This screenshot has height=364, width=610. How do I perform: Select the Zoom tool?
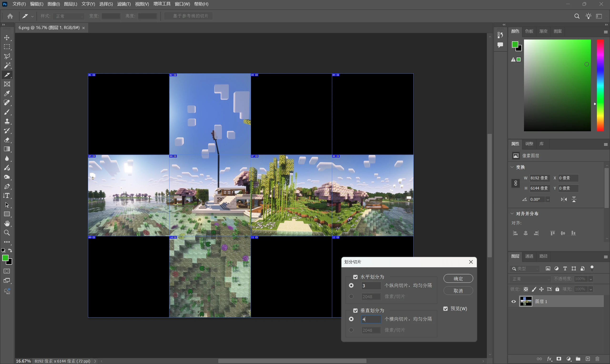7,233
